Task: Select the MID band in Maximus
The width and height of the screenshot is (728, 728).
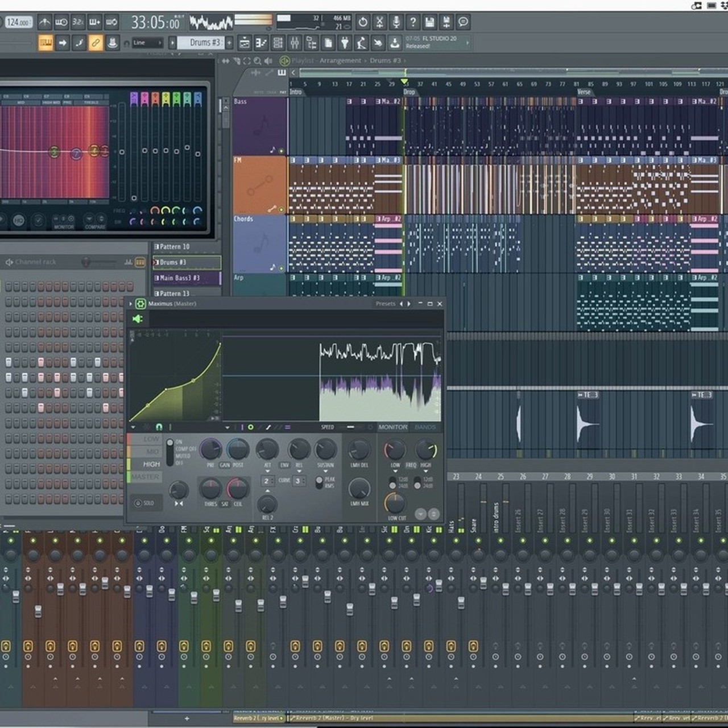Action: (146, 452)
